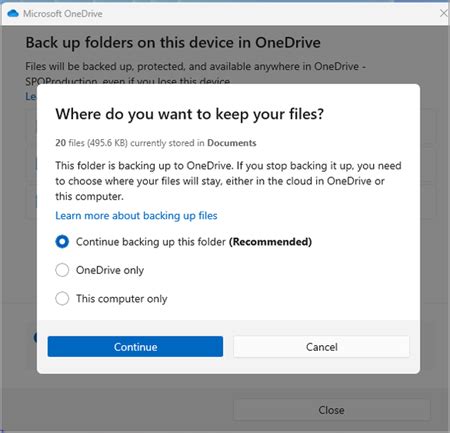The height and width of the screenshot is (433, 450).
Task: Click the 'Where do you want to keep your files?' heading
Action: tap(189, 114)
